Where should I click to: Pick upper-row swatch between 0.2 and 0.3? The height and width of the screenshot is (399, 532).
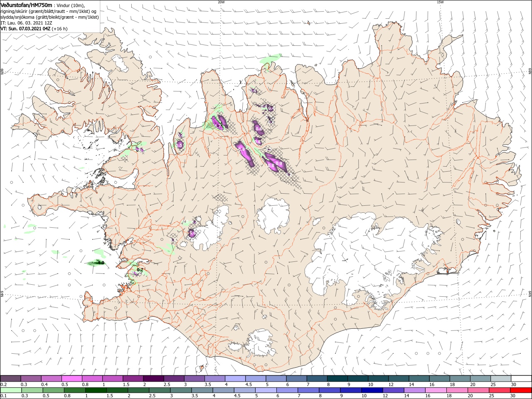click(11, 378)
